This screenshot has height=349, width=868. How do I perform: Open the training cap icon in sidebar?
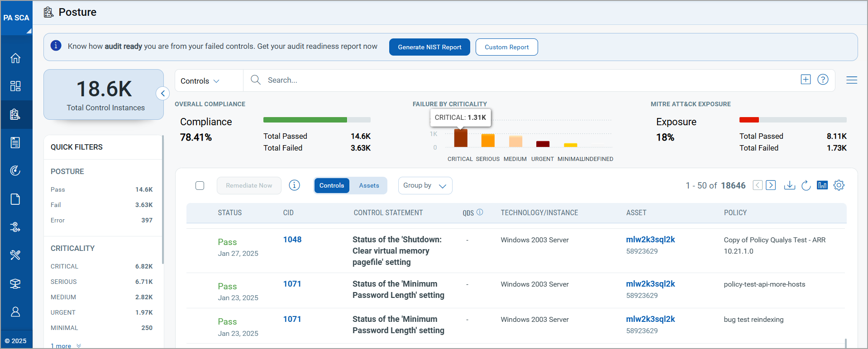coord(15,283)
